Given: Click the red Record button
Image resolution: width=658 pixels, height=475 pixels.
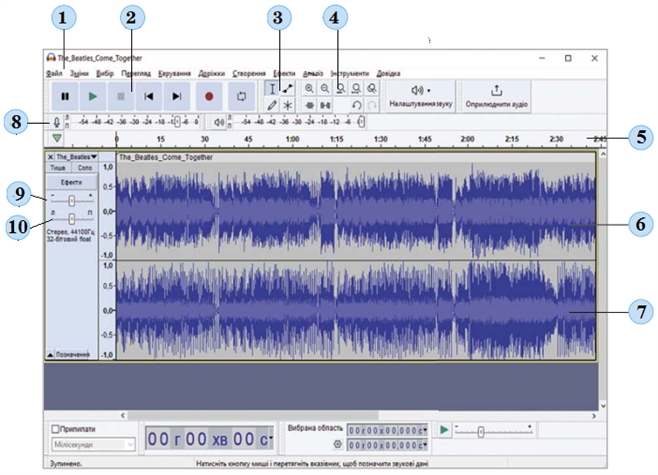Looking at the screenshot, I should tap(209, 97).
